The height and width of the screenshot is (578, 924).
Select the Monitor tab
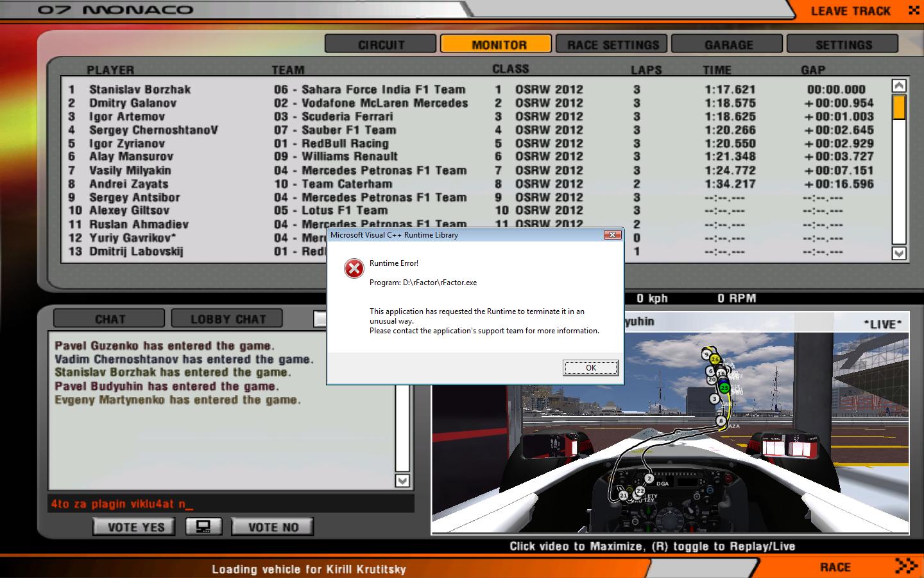[495, 44]
